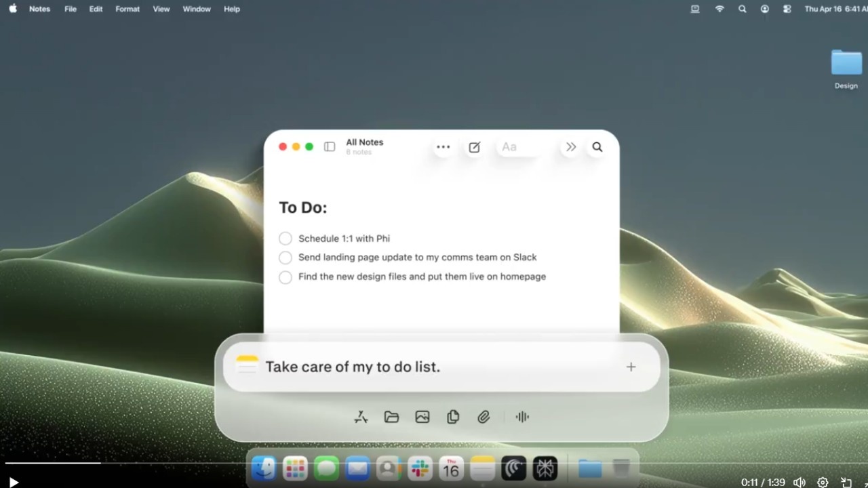Choose the image attachment icon
The image size is (868, 488).
422,418
